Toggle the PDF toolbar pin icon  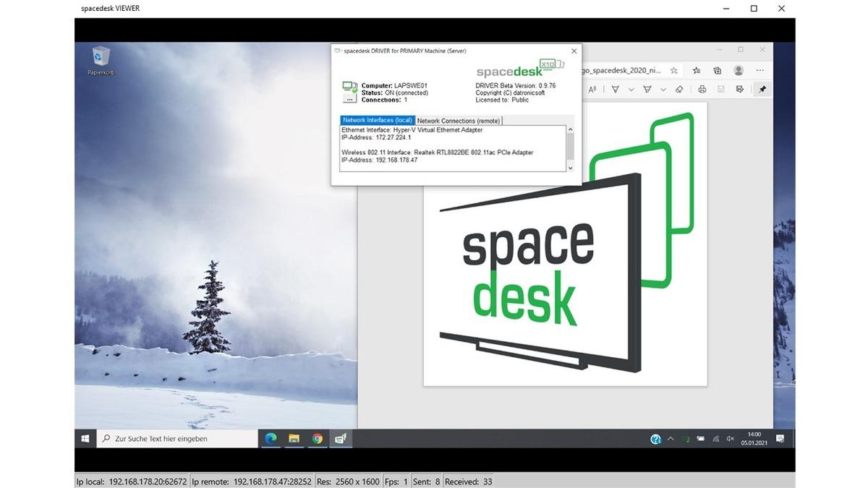761,88
